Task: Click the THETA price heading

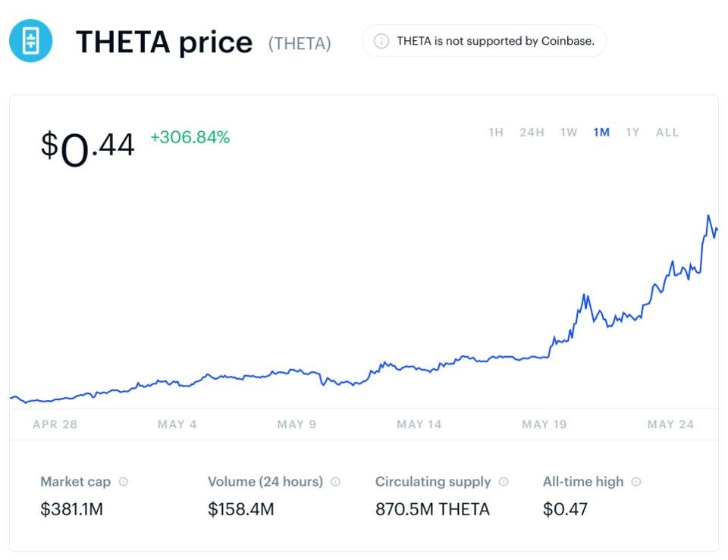Action: (165, 42)
